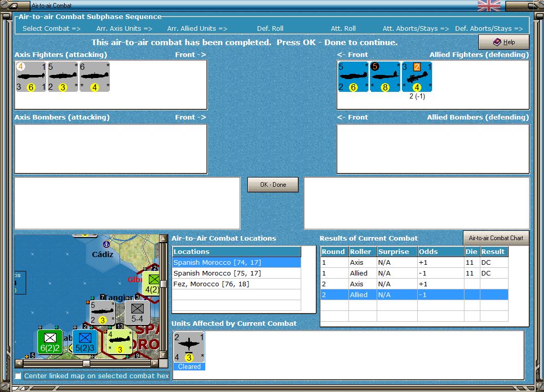544x392 pixels.
Task: Click the British flag icon in title bar
Action: (x=489, y=6)
